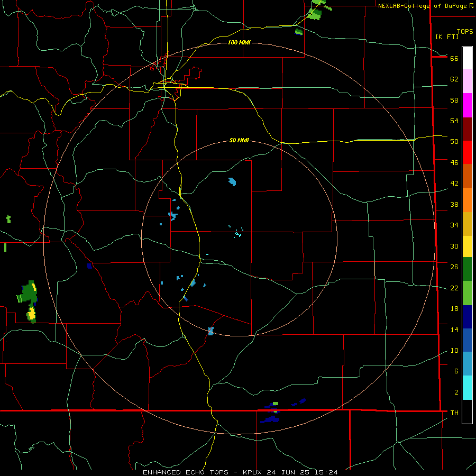Click the "18" scale value
This screenshot has width=476, height=476.
[x=454, y=309]
